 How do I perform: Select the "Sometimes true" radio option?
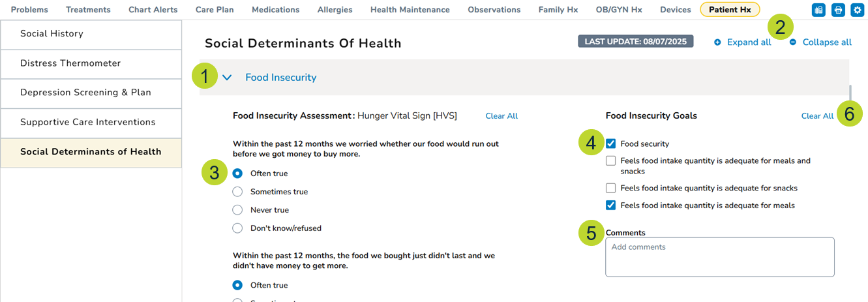tap(237, 192)
